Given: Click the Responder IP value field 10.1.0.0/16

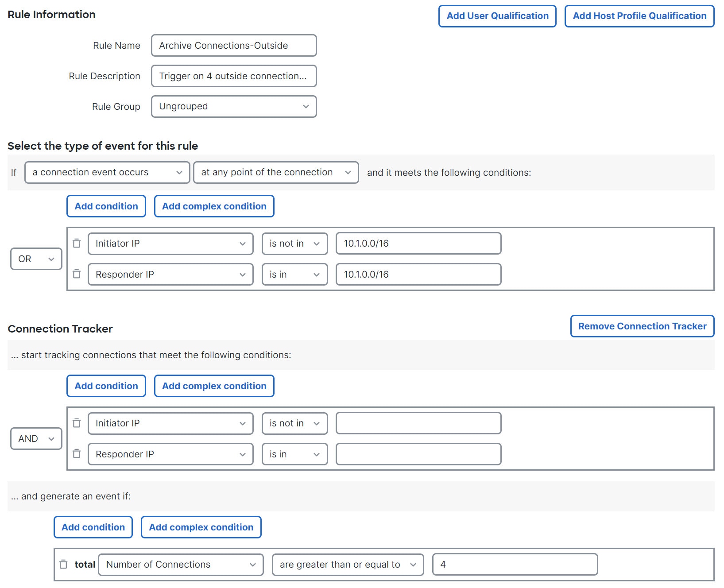Looking at the screenshot, I should point(418,275).
